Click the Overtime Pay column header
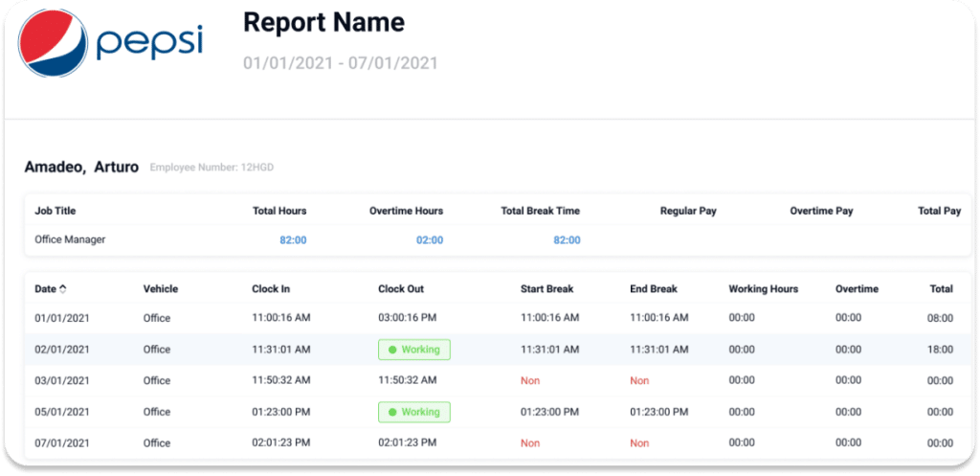 point(821,212)
